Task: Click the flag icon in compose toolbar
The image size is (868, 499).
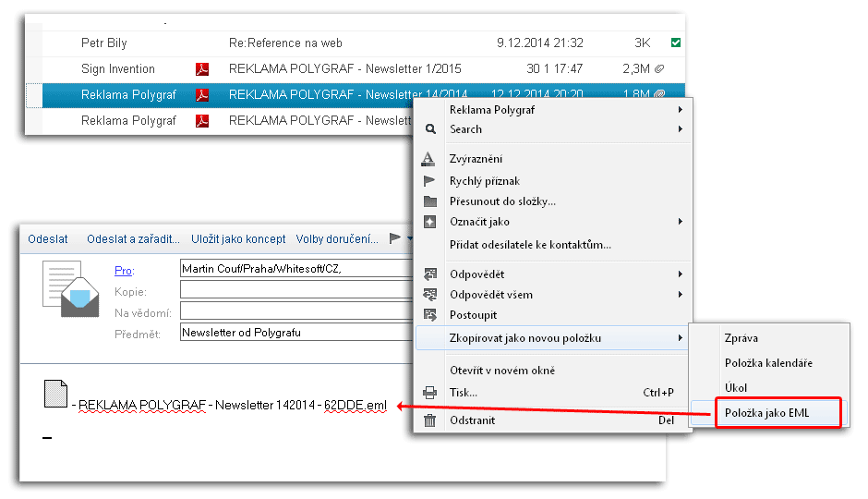Action: click(x=395, y=238)
